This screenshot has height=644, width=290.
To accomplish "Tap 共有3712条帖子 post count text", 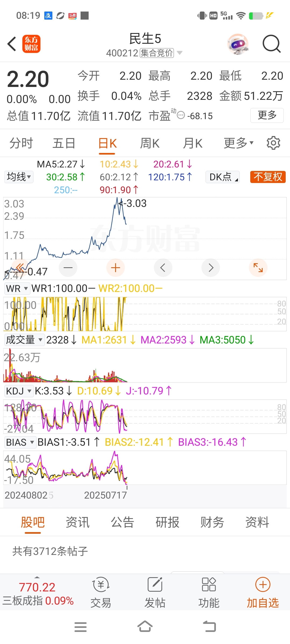I will pyautogui.click(x=50, y=551).
